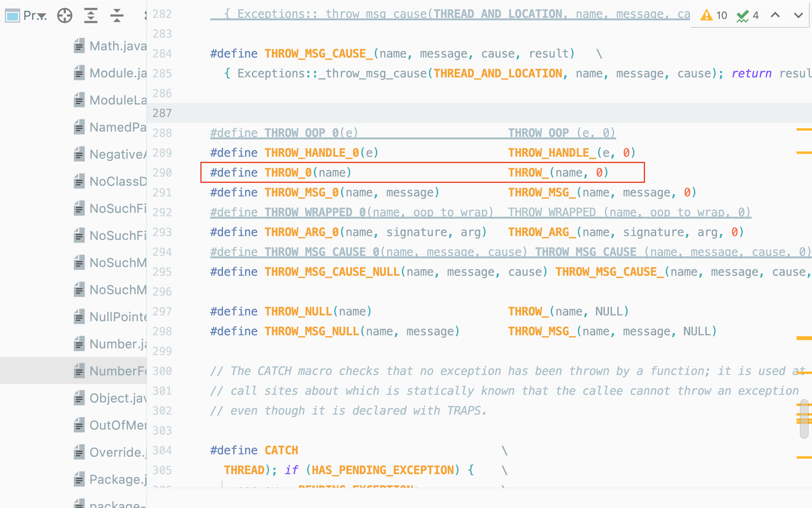Click the editor vertical scrollbar thumb
The height and width of the screenshot is (508, 812).
coord(804,419)
